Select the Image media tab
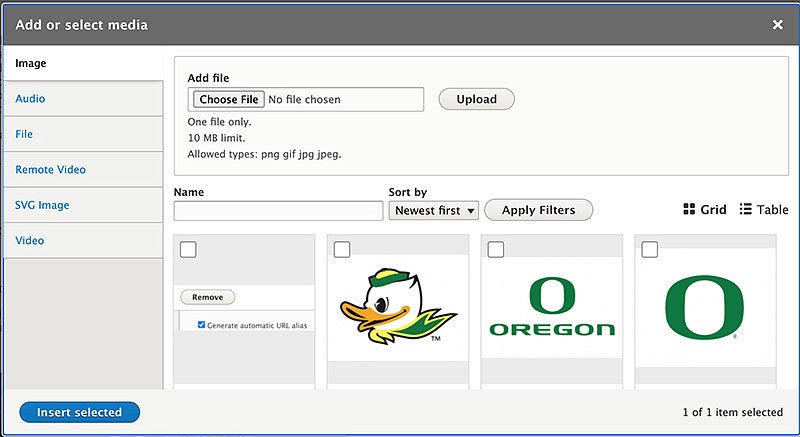 [x=83, y=63]
